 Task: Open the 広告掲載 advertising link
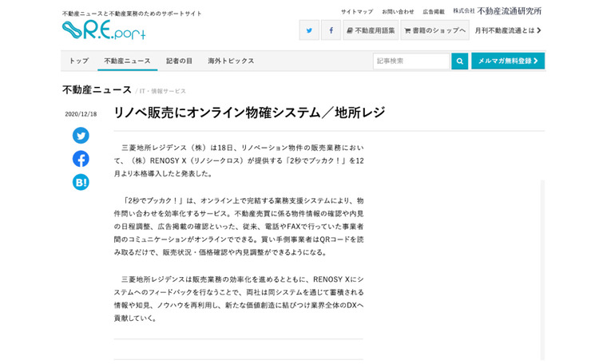434,11
